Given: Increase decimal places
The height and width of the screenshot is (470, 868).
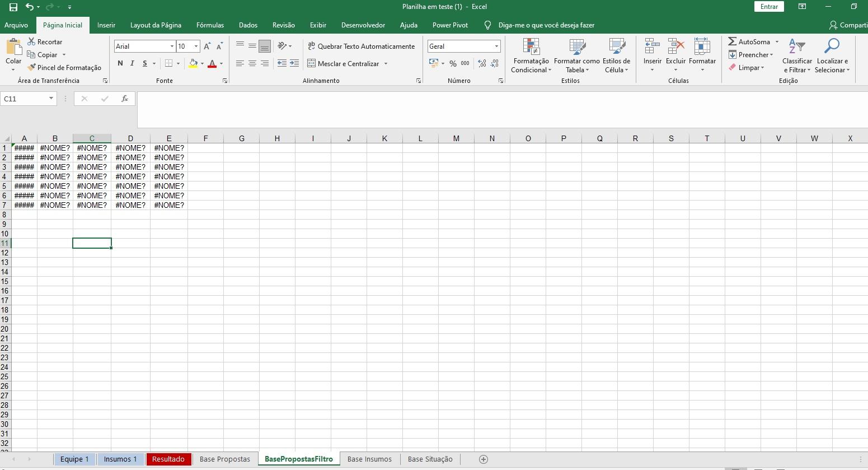Looking at the screenshot, I should [x=482, y=64].
